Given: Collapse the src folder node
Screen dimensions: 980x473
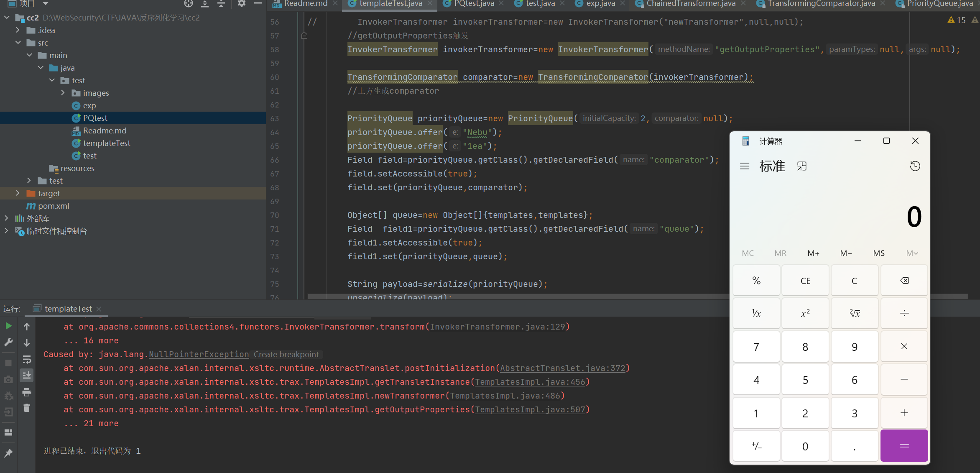Looking at the screenshot, I should tap(18, 43).
